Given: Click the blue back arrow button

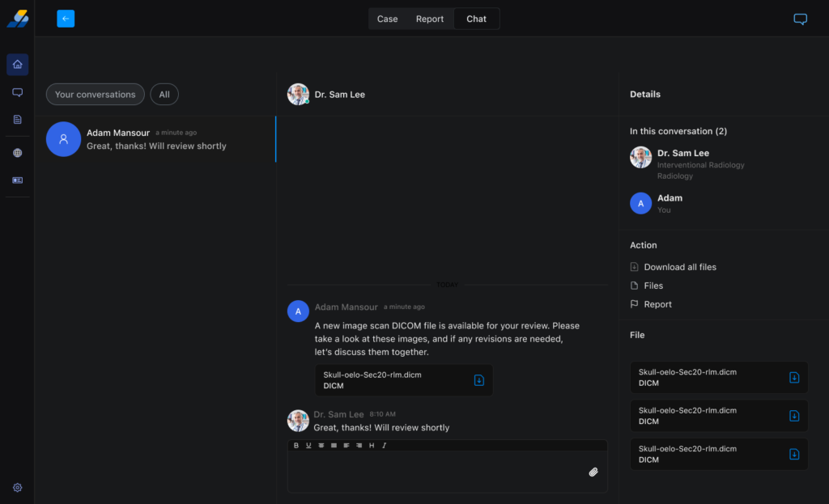Looking at the screenshot, I should coord(66,19).
